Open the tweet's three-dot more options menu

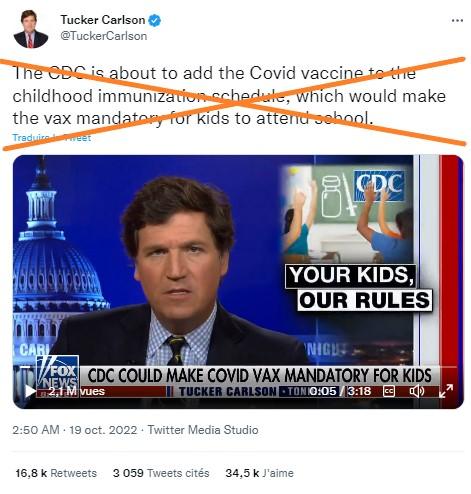click(x=457, y=21)
